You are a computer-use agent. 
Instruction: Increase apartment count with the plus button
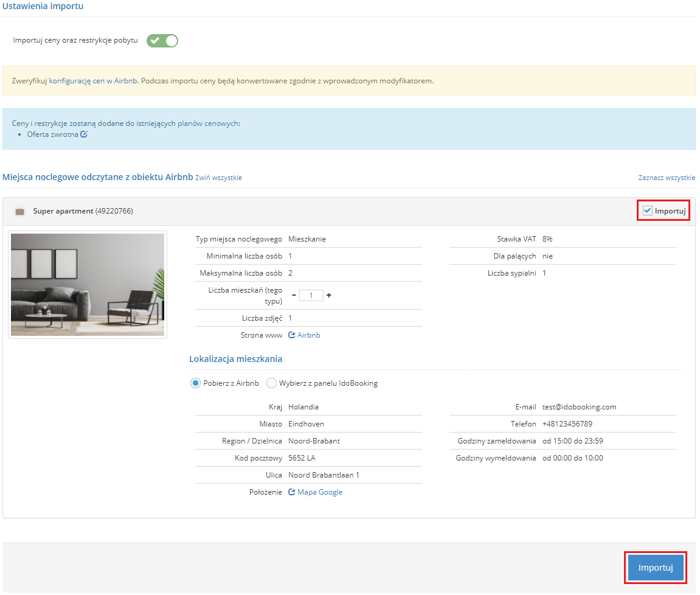329,295
